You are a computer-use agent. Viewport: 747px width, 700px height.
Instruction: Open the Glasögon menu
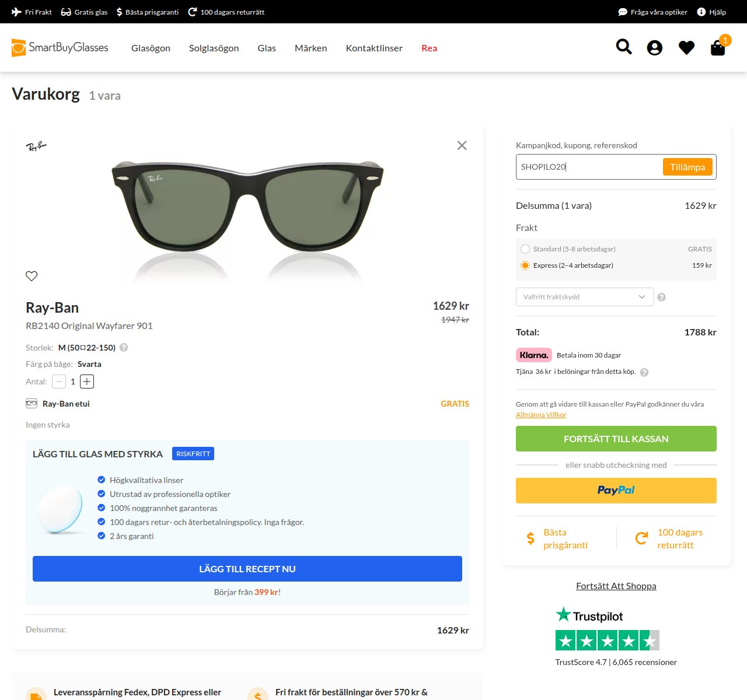point(151,48)
